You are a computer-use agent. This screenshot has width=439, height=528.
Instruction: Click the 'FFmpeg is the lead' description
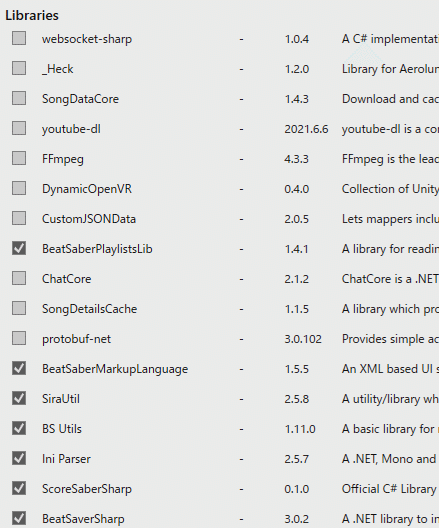[x=390, y=159]
